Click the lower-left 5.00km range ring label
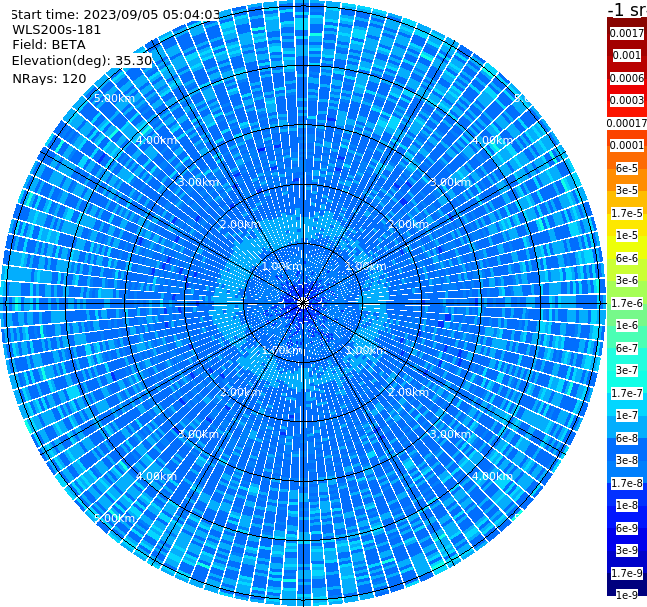This screenshot has height=607, width=647. point(114,518)
